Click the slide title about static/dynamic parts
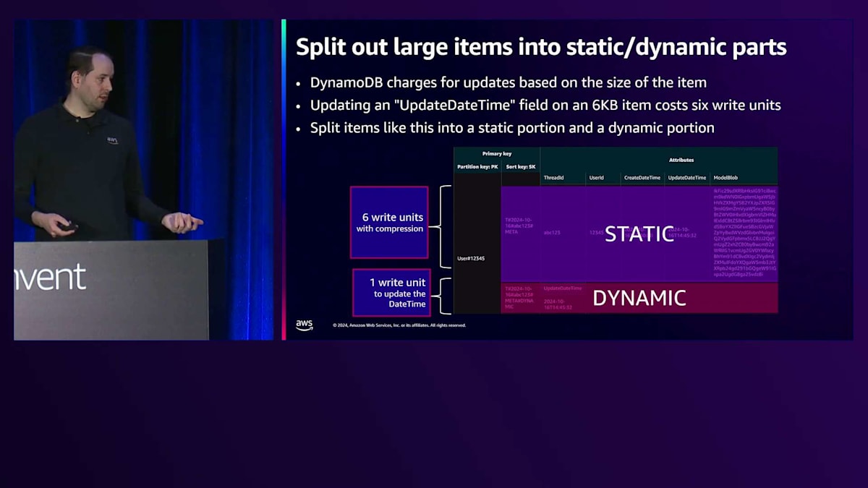The width and height of the screenshot is (868, 488). point(541,47)
